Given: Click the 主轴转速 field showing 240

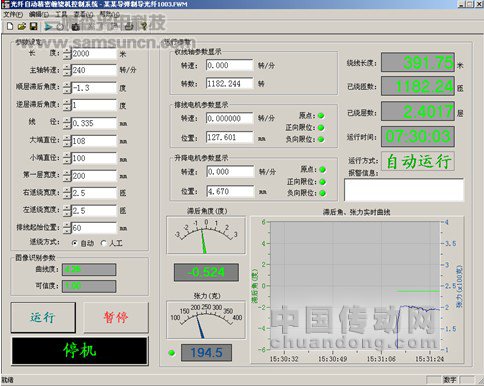Looking at the screenshot, I should [x=94, y=70].
